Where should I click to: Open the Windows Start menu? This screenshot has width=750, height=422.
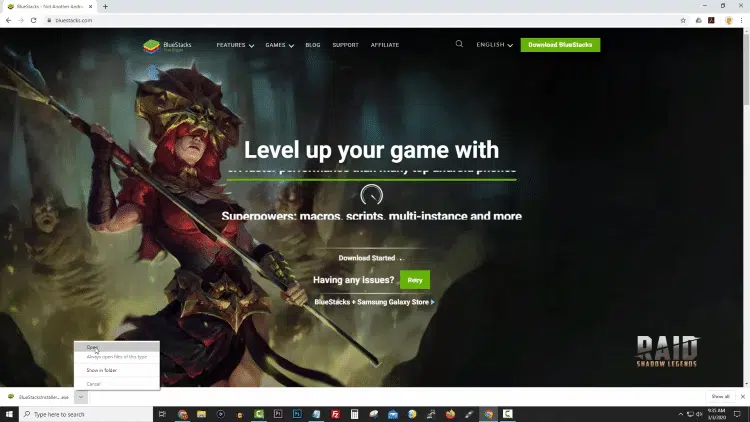pos(9,414)
